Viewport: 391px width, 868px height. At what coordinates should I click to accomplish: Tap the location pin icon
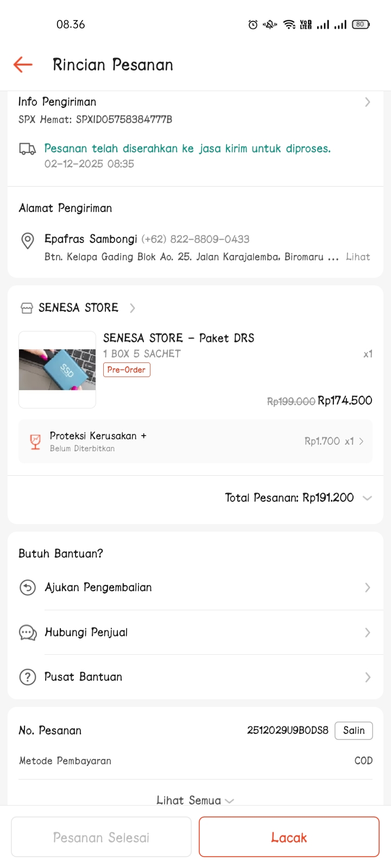click(x=28, y=240)
